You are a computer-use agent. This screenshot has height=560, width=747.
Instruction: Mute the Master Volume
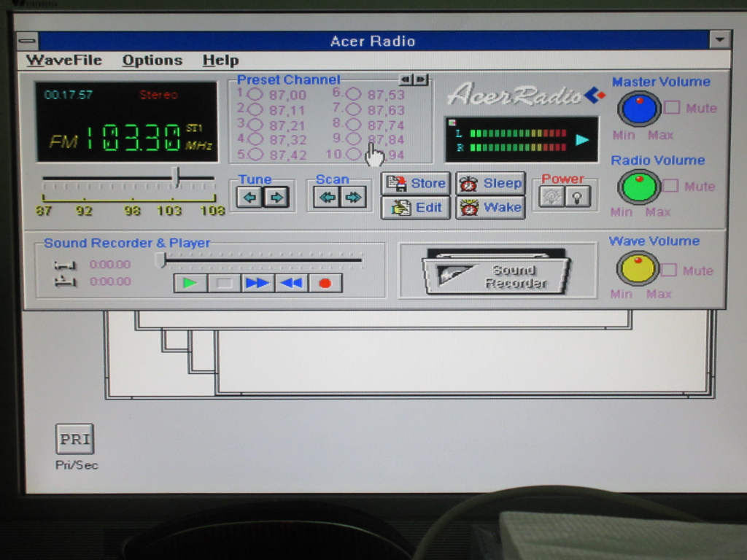672,107
